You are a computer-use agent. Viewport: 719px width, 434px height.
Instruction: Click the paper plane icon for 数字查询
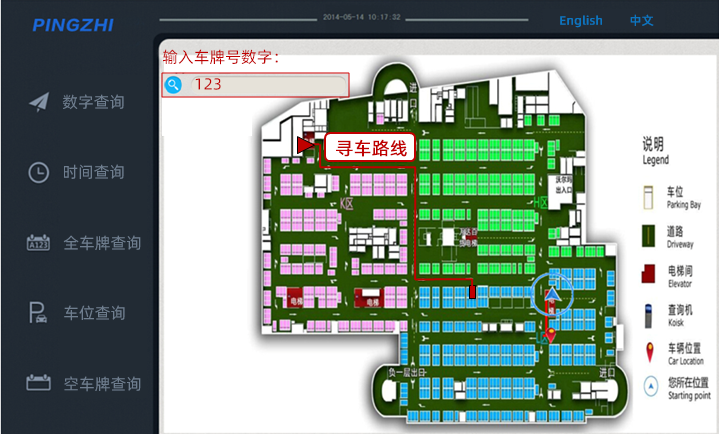38,102
